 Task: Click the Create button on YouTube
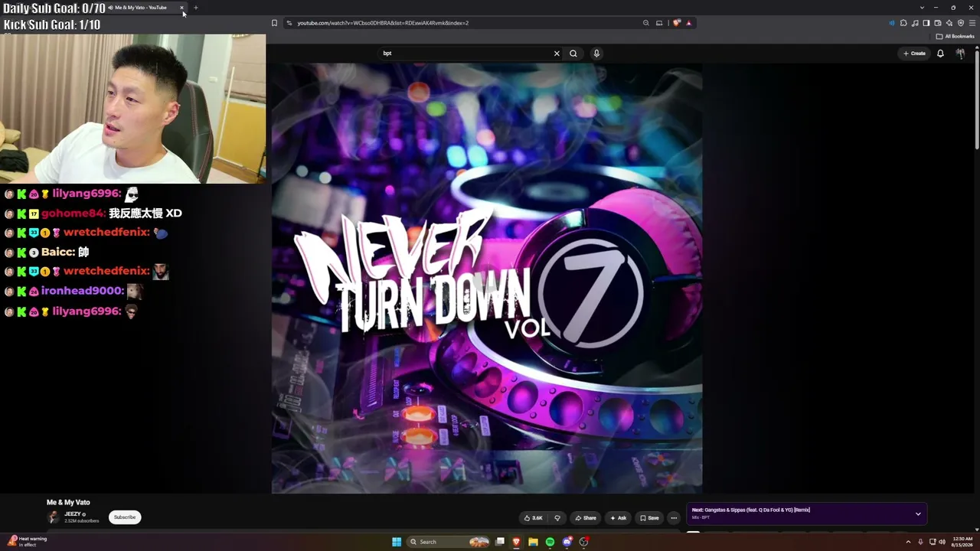(914, 54)
